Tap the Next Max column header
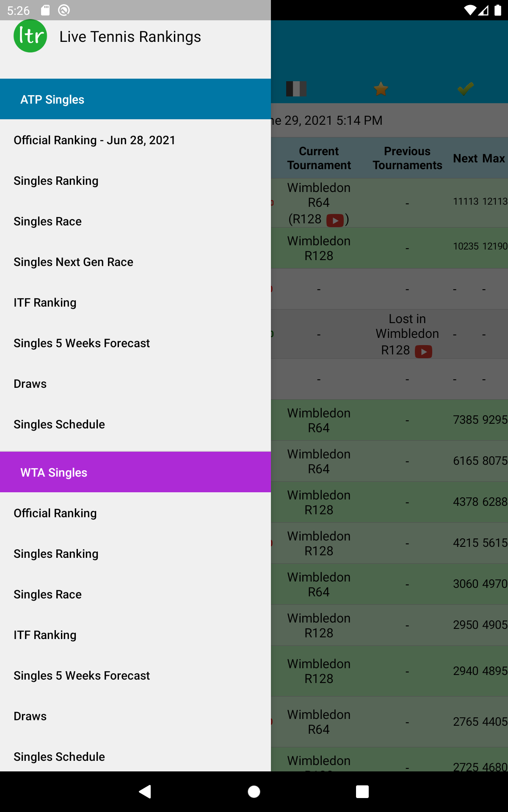The height and width of the screenshot is (812, 508). click(x=479, y=158)
